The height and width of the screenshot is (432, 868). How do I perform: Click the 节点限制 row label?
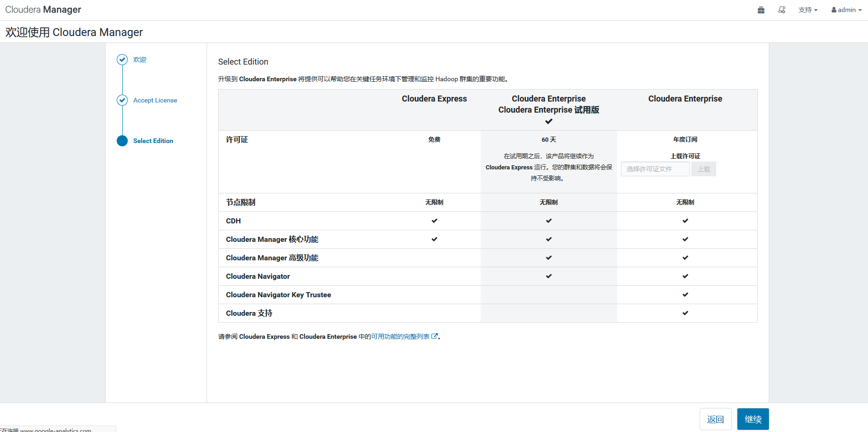point(241,202)
